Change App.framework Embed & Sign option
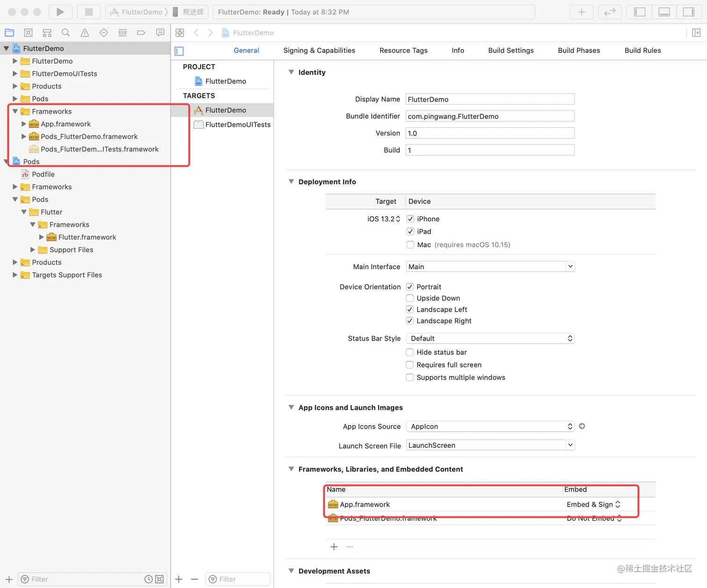 coord(593,504)
